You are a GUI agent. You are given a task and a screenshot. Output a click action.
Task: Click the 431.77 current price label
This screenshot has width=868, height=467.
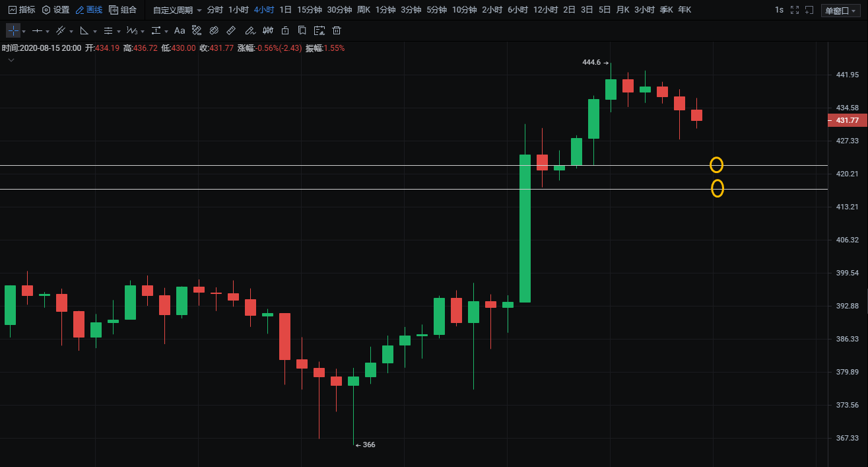click(x=847, y=120)
